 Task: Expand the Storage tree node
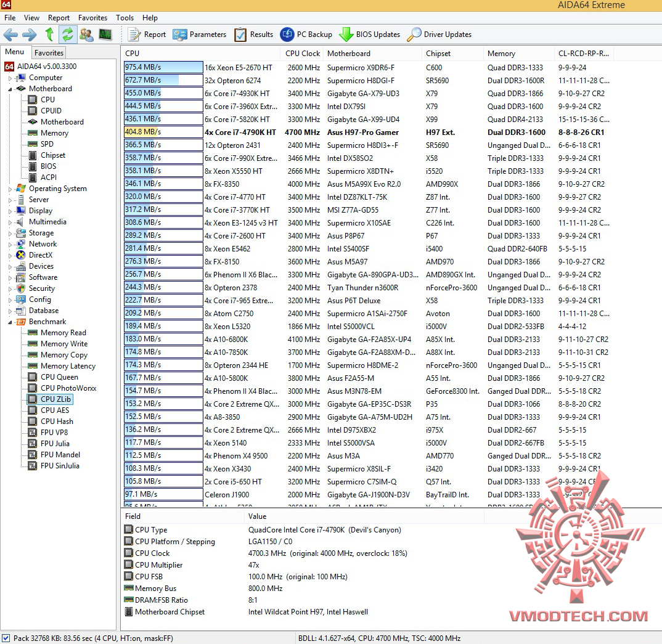click(10, 234)
